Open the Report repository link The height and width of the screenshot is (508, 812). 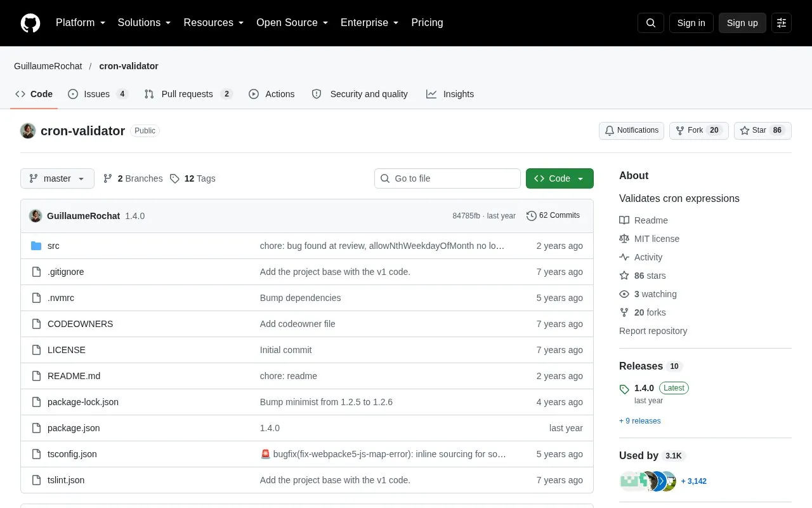tap(653, 331)
